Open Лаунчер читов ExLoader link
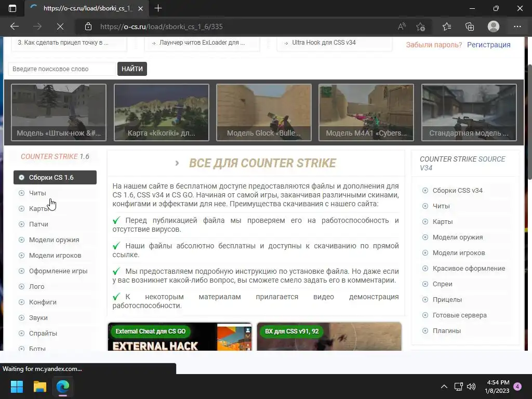Screen dimensions: 532x399 (202, 43)
